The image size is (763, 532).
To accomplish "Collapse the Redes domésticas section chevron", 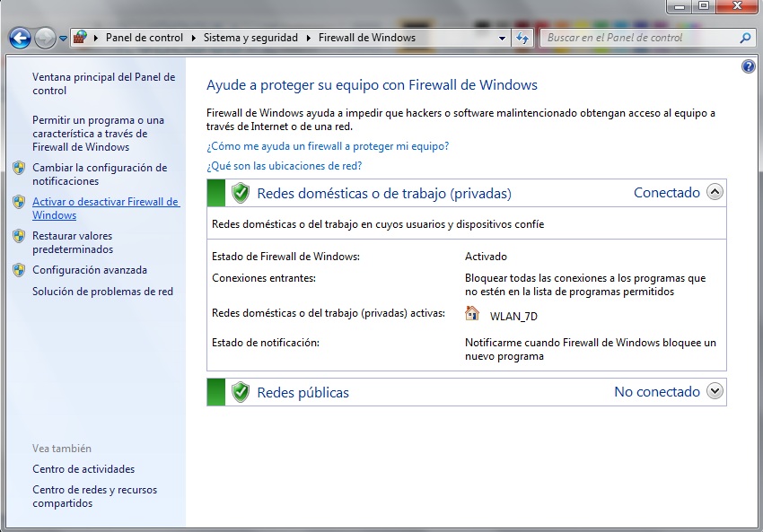I will coord(715,192).
